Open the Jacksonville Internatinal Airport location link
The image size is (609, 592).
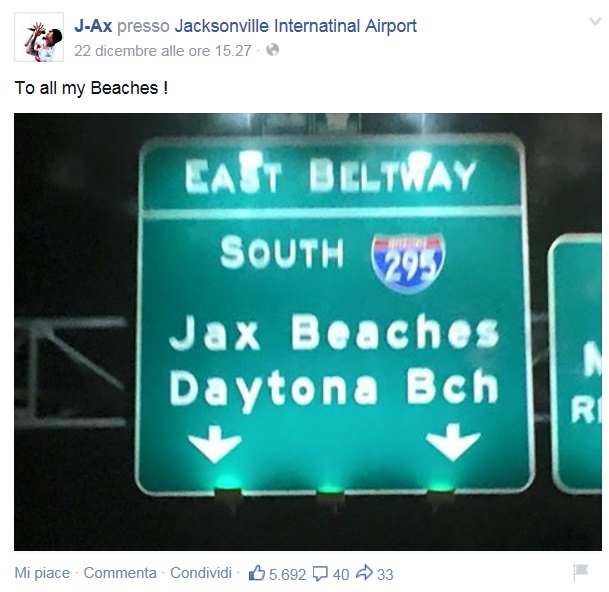[296, 26]
